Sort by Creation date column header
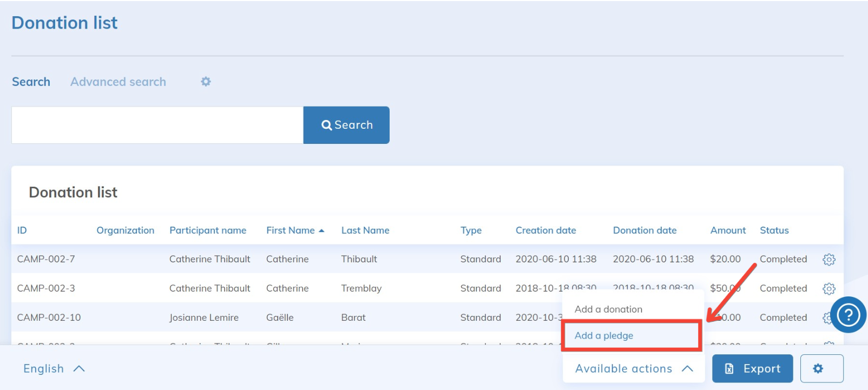 545,230
